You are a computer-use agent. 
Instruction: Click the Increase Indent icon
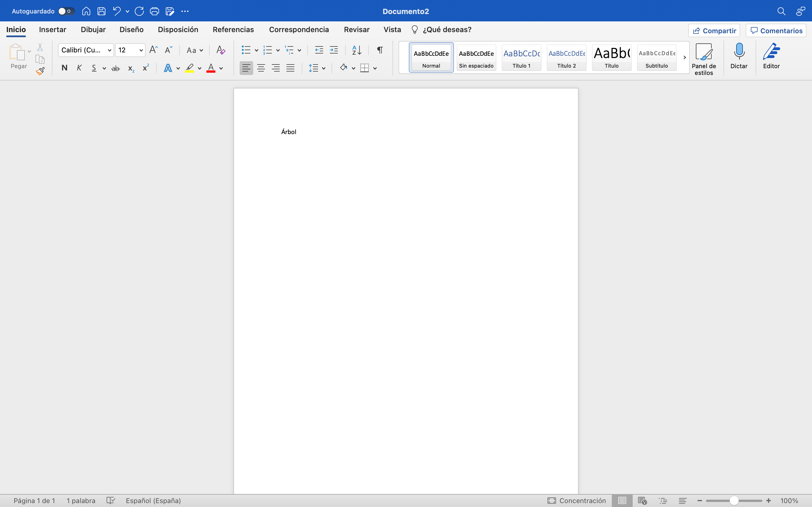pyautogui.click(x=334, y=50)
